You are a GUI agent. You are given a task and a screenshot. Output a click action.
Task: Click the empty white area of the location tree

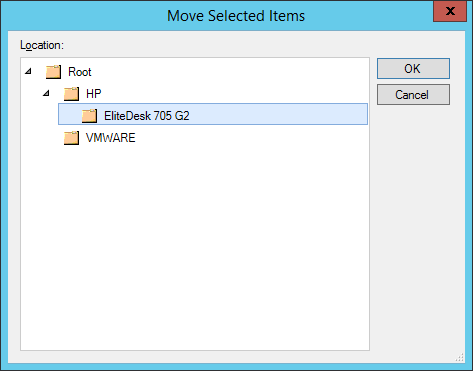[195, 247]
